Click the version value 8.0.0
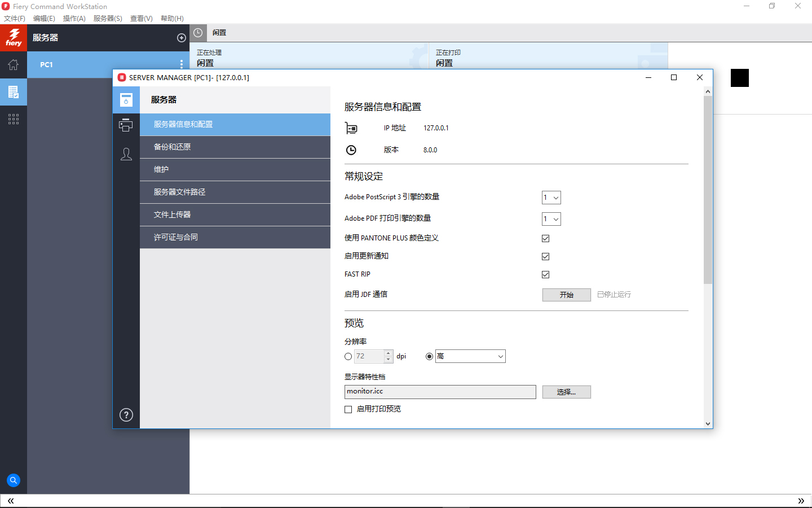The image size is (812, 508). tap(430, 150)
